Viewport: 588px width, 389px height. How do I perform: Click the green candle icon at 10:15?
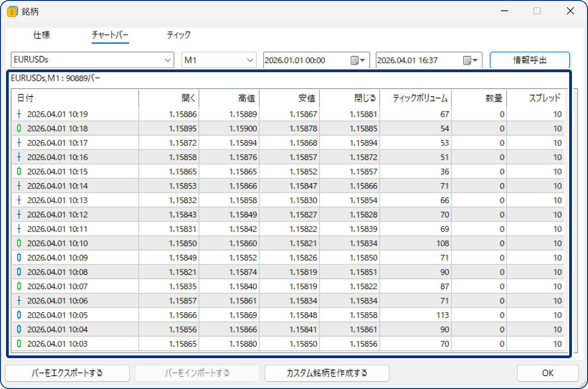tap(19, 172)
